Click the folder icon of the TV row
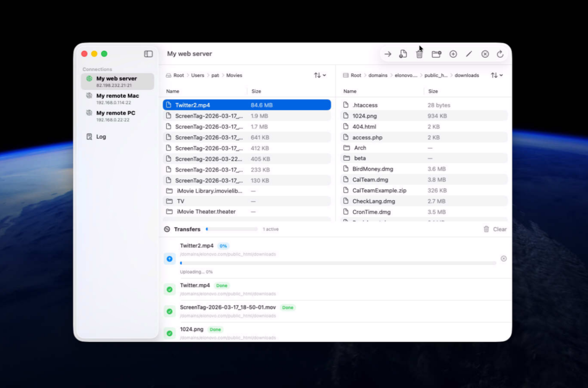588x388 pixels. click(169, 201)
